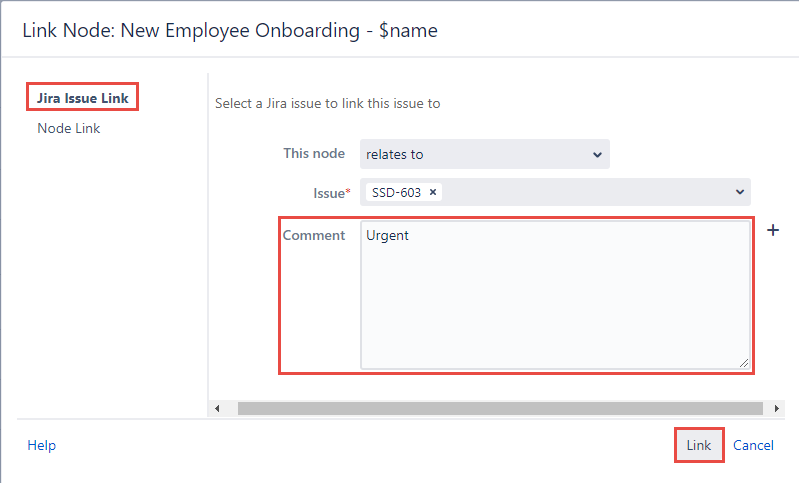The height and width of the screenshot is (483, 799).
Task: Open the Help link
Action: coord(42,445)
